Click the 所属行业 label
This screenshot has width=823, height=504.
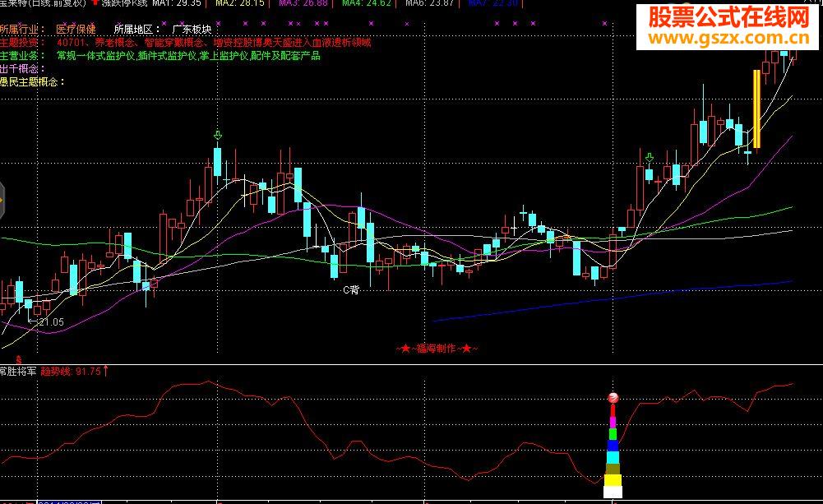point(21,30)
